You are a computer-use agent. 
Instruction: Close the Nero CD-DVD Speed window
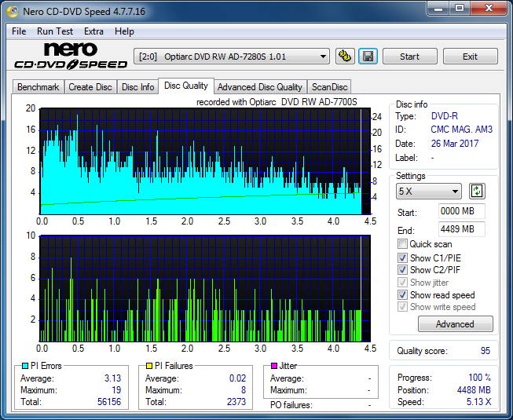point(489,9)
